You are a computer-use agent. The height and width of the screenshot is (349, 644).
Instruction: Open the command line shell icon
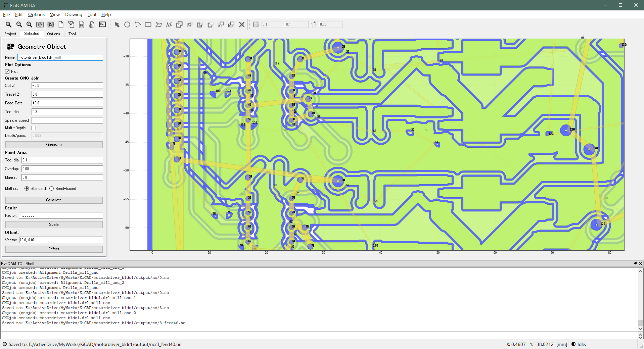pyautogui.click(x=102, y=24)
